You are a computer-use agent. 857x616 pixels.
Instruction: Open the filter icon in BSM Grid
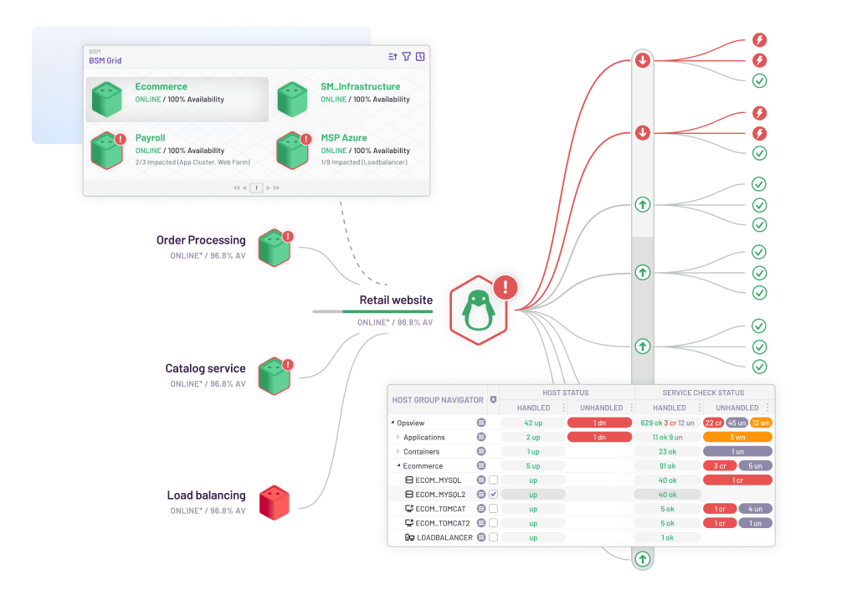[407, 57]
